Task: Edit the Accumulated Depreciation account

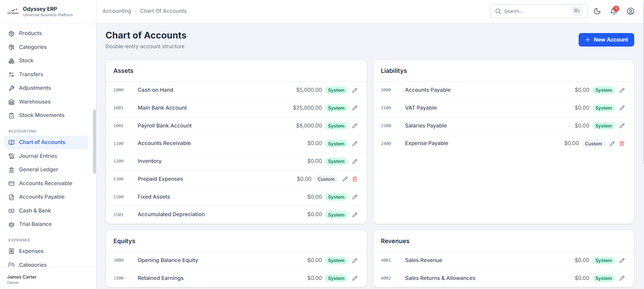Action: point(355,215)
